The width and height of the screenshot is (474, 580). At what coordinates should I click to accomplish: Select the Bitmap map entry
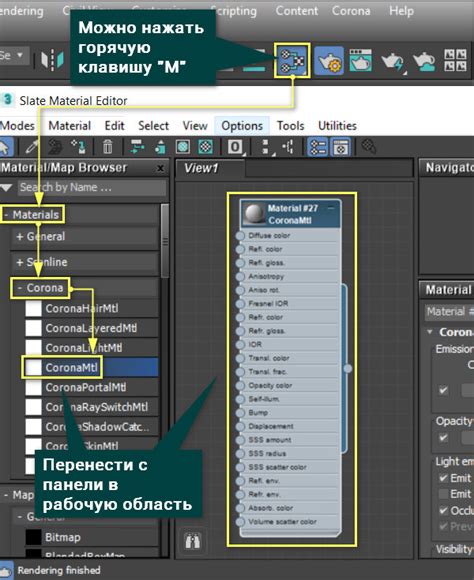point(62,537)
